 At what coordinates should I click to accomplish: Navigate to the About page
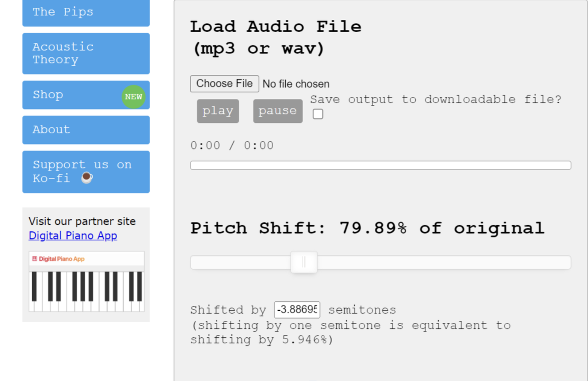[x=86, y=130]
